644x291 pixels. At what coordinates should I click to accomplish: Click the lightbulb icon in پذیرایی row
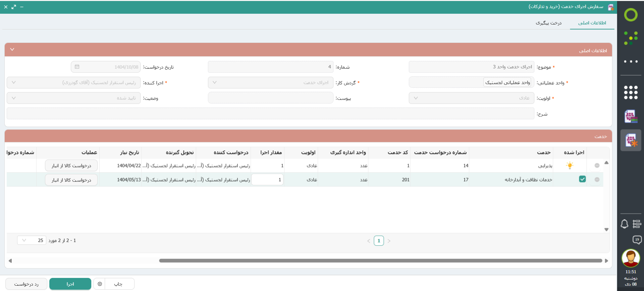coord(570,165)
